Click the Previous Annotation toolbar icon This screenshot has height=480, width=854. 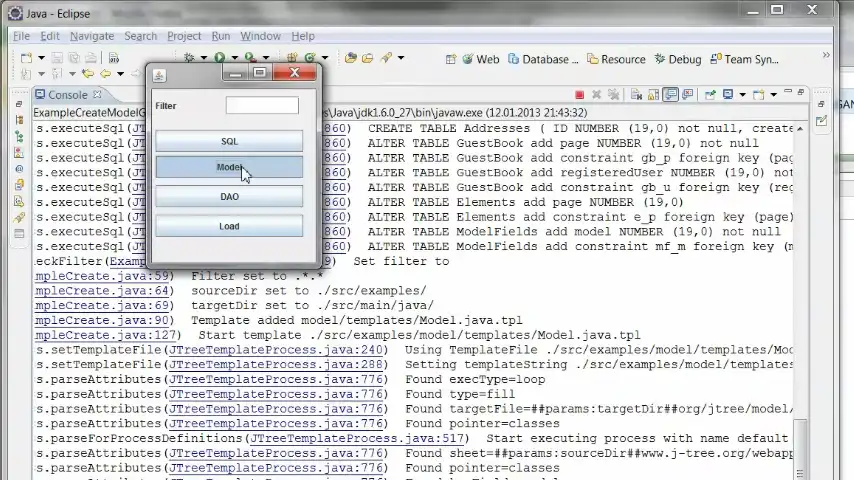pyautogui.click(x=57, y=74)
